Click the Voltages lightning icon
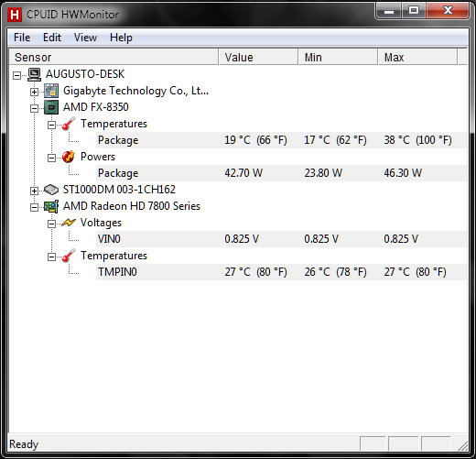The width and height of the screenshot is (476, 459). tap(69, 223)
